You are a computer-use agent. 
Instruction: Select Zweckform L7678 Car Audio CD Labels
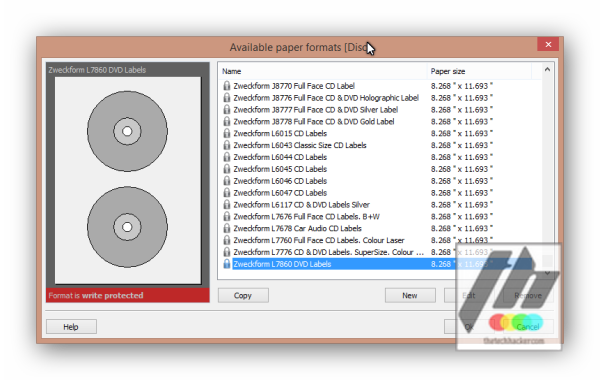click(297, 228)
